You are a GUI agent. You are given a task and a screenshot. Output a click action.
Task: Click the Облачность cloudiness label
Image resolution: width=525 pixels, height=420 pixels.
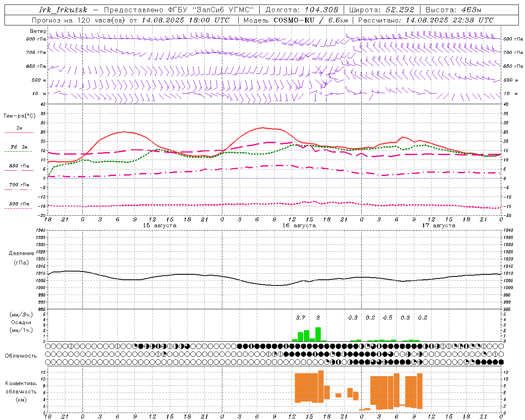[x=21, y=356]
